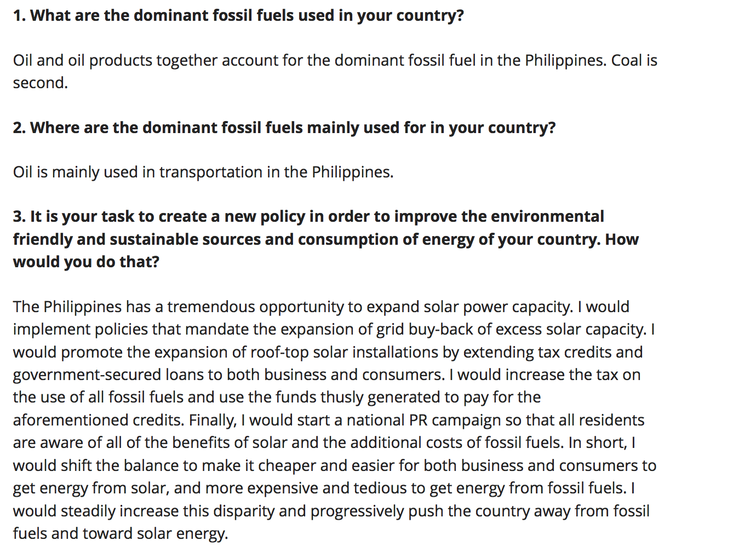Click 'In short, I' near the paragraph's end
Screen dimensions: 756x552
(x=602, y=442)
